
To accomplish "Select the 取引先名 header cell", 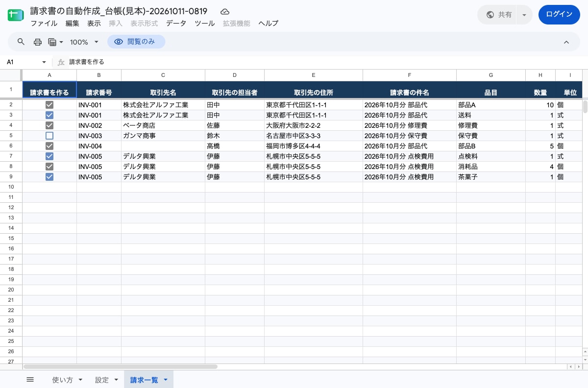I will (x=163, y=90).
